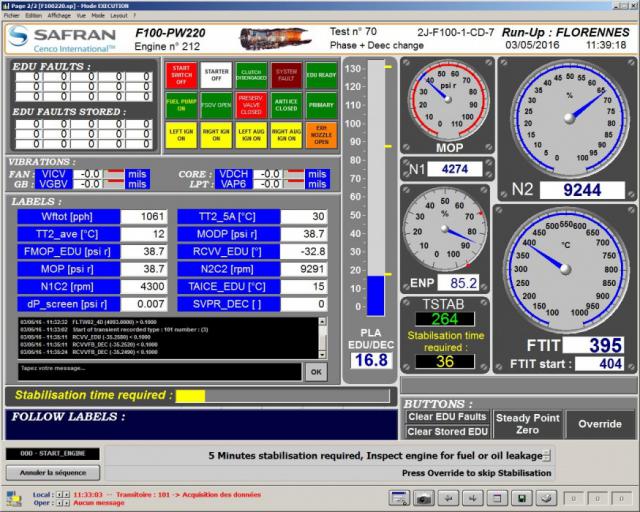Image resolution: width=640 pixels, height=512 pixels.
Task: Click the arrow icon right of the camera
Action: coord(448,498)
